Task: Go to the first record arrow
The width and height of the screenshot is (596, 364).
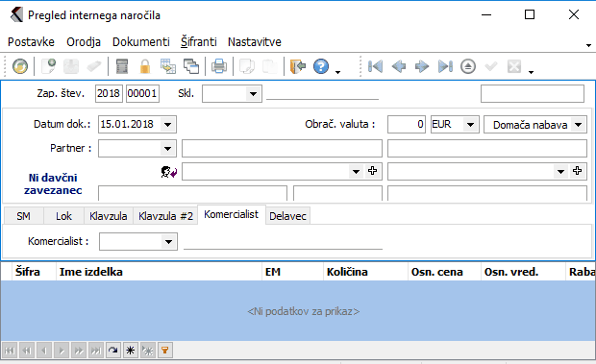Action: tap(375, 67)
